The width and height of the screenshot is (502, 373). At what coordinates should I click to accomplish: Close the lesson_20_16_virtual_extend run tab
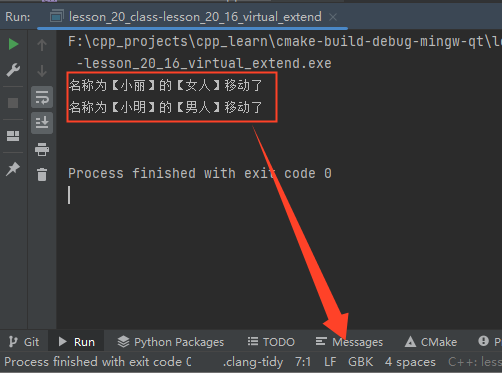(x=333, y=17)
